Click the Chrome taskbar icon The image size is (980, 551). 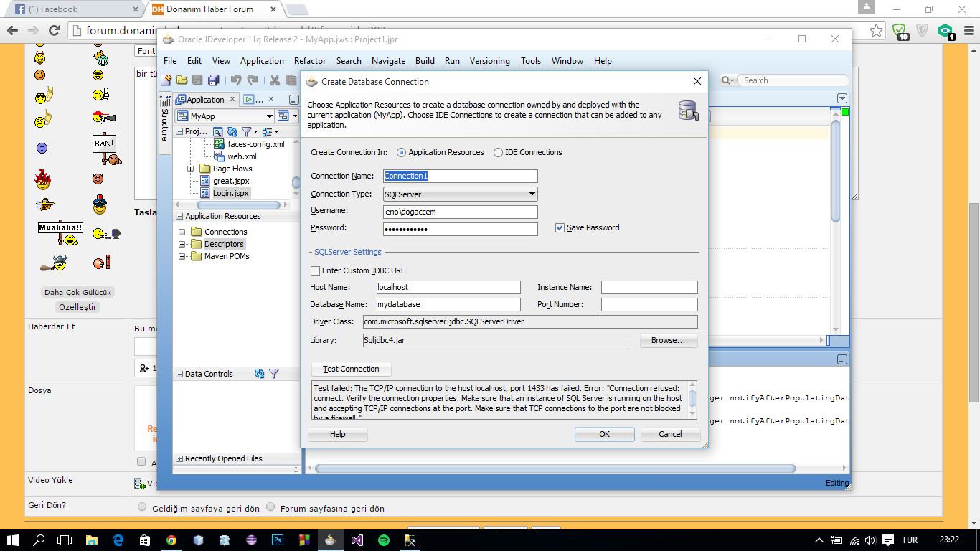(171, 540)
